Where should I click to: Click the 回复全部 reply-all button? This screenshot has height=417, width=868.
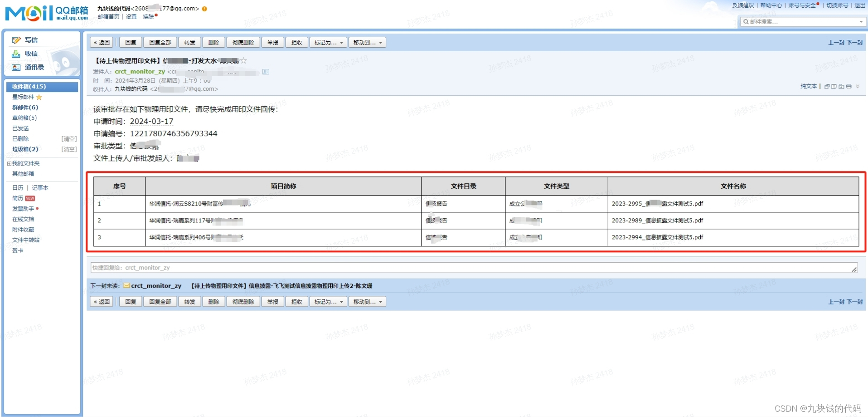click(160, 42)
